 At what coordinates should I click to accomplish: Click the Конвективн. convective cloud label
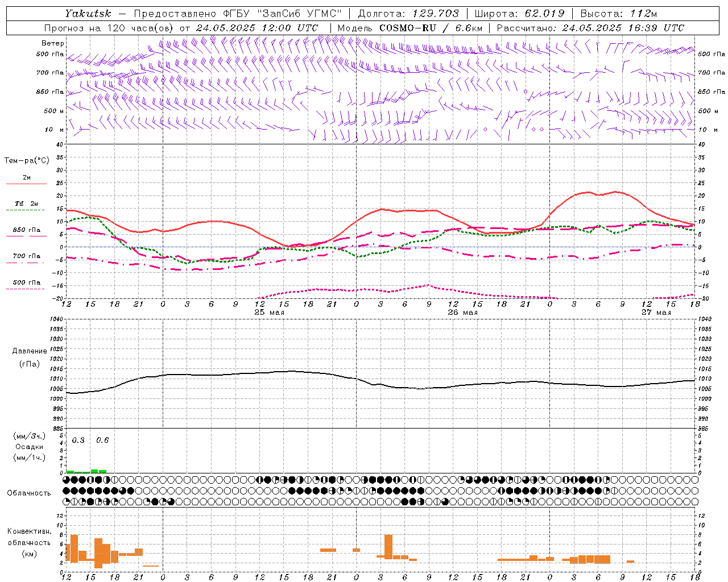[30, 531]
